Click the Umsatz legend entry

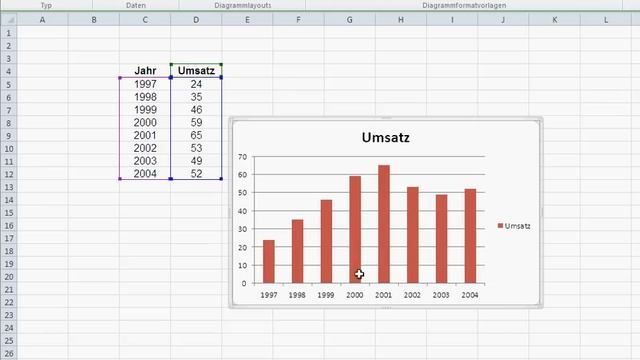point(514,226)
